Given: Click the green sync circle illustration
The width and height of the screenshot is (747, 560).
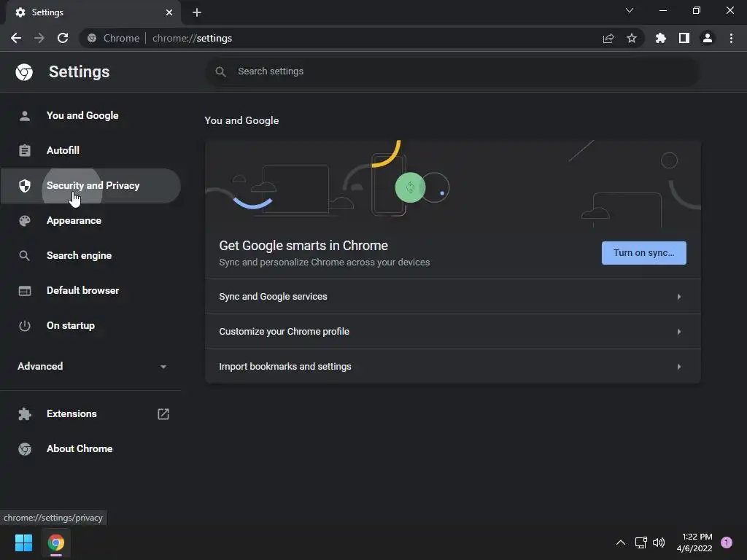Looking at the screenshot, I should (410, 187).
